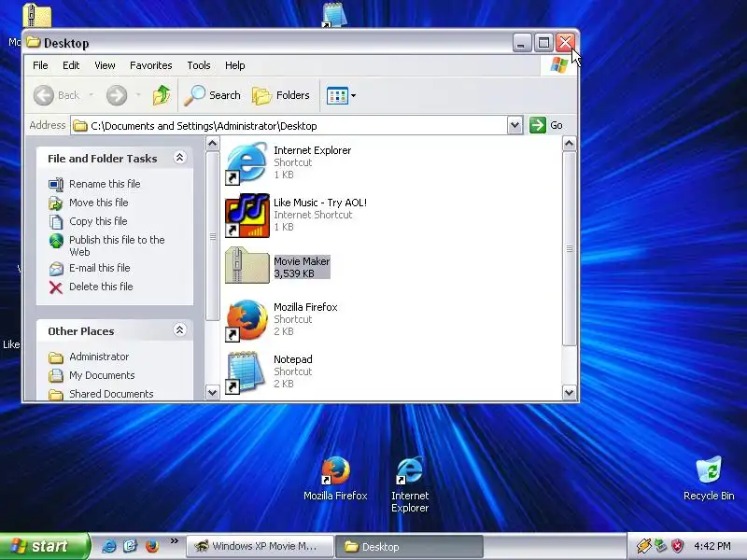
Task: Open My Documents in Other Places
Action: click(x=102, y=375)
